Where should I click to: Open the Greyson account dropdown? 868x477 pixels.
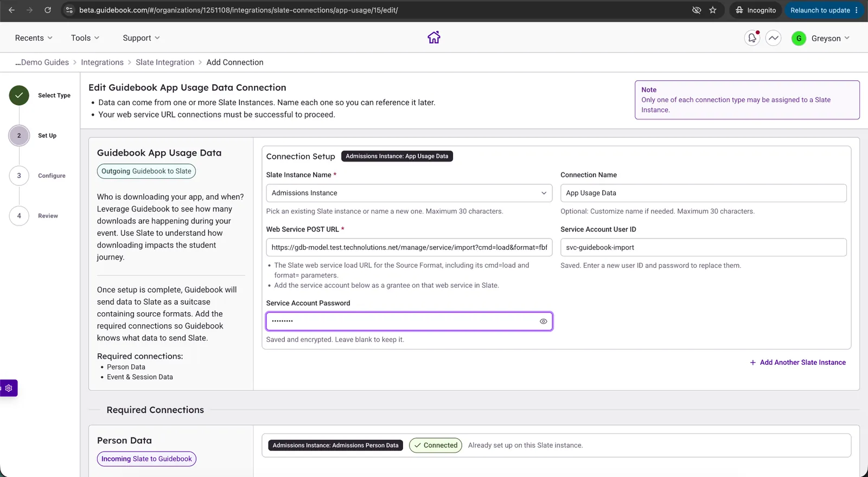click(830, 38)
